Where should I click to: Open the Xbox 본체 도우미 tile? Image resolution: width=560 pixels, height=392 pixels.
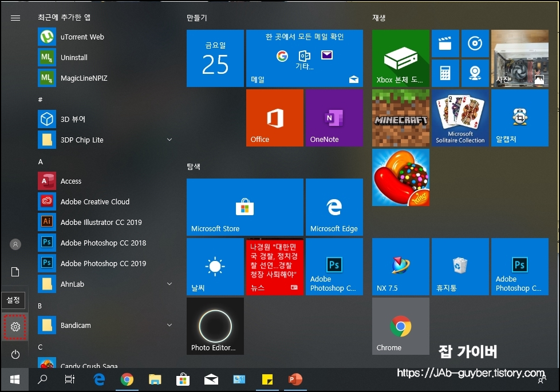401,58
